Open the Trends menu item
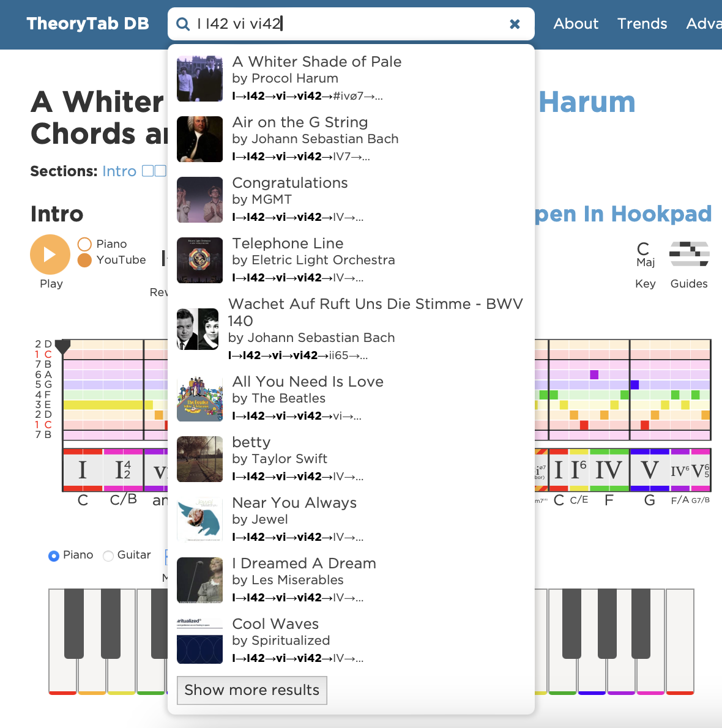 coord(642,24)
